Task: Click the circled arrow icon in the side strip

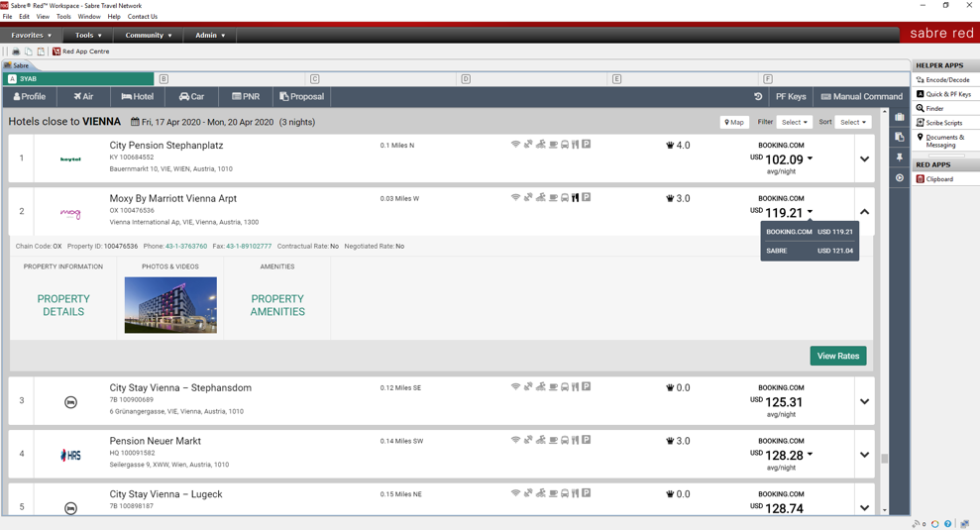Action: click(x=900, y=177)
